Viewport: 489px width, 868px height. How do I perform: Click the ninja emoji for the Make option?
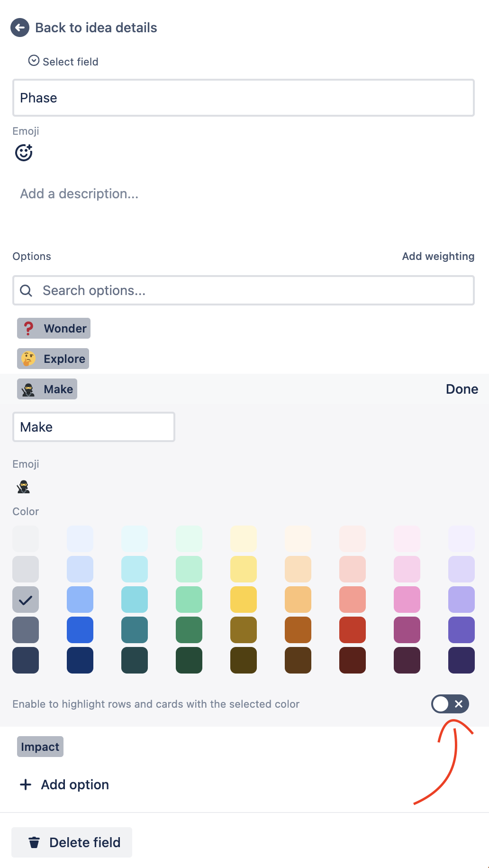pyautogui.click(x=23, y=487)
